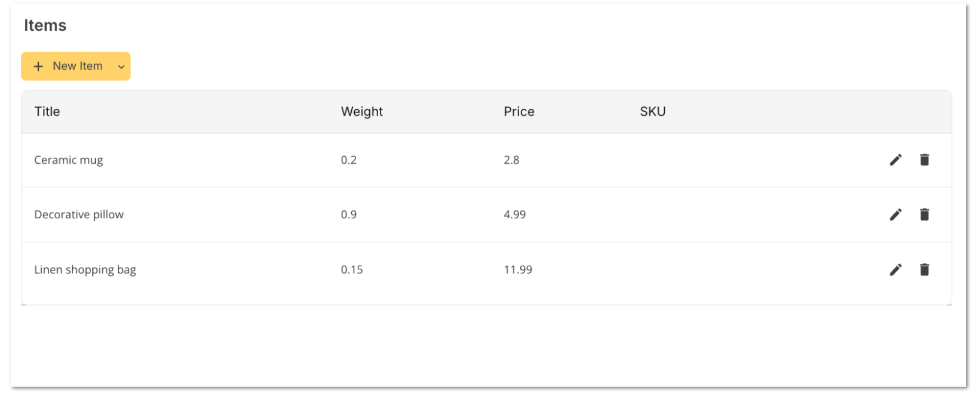Delete the Decorative pillow item

click(924, 215)
